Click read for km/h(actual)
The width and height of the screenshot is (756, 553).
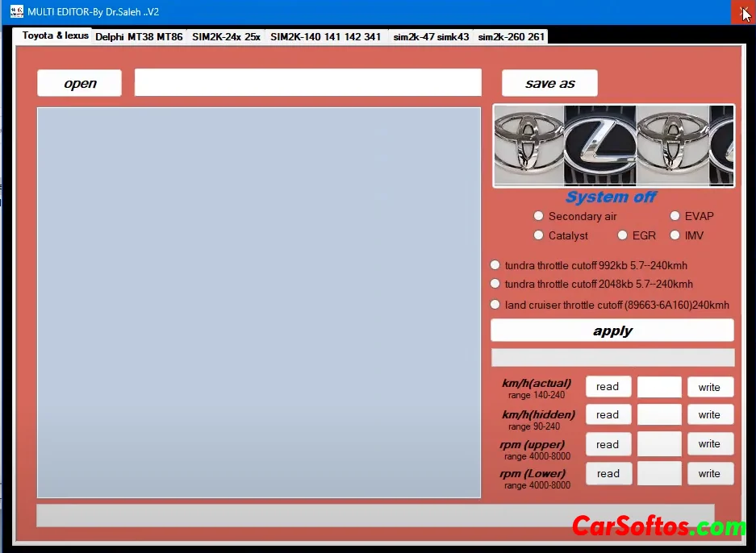[608, 387]
